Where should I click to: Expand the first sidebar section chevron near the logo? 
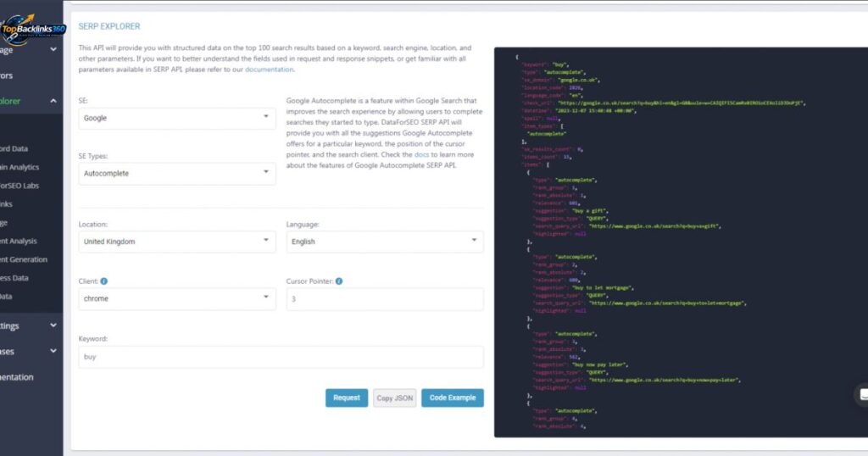[53, 49]
